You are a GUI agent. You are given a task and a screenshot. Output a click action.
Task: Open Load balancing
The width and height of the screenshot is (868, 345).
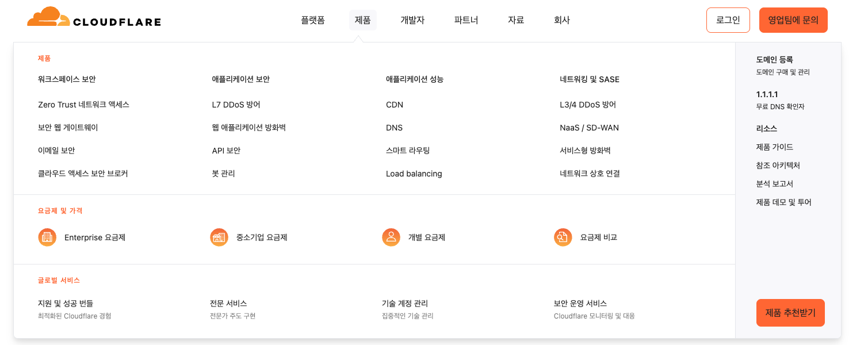414,174
